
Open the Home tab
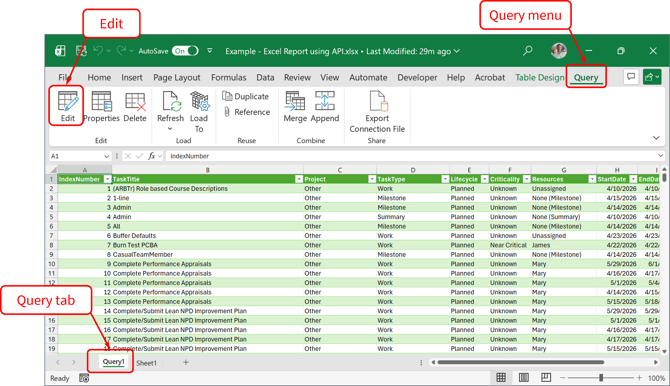pyautogui.click(x=99, y=77)
